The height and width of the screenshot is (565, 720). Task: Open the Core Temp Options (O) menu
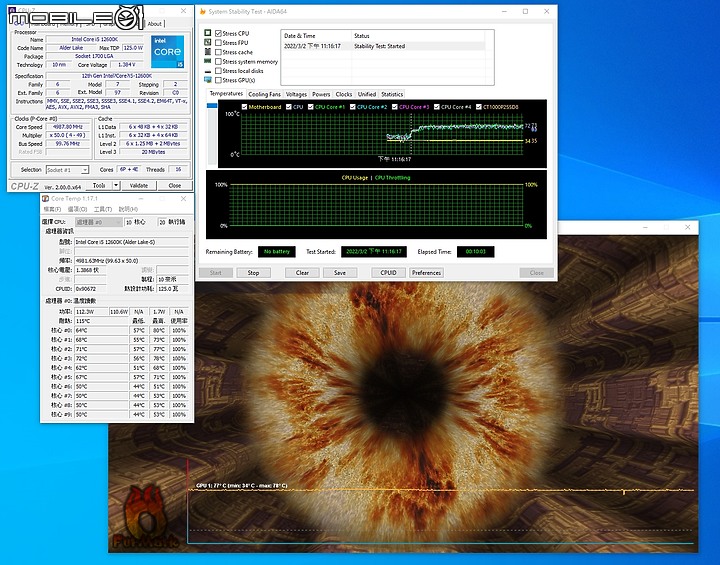pos(77,209)
